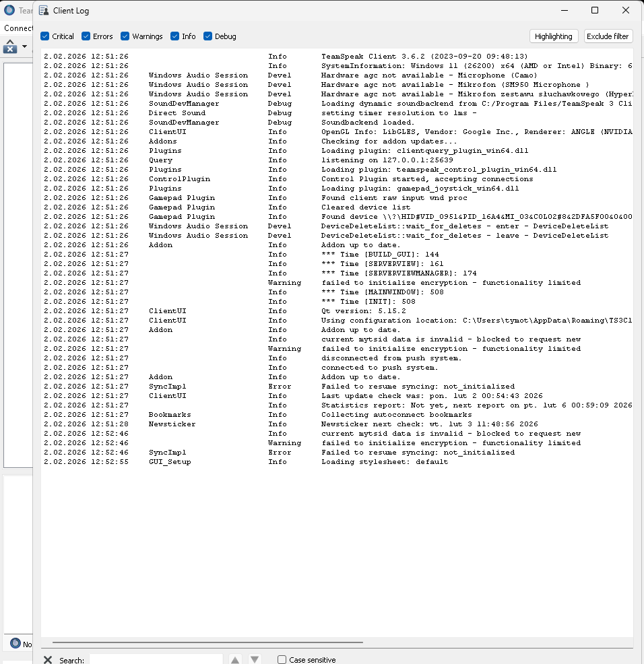The image size is (644, 664).
Task: Focus the Search text field
Action: point(156,659)
